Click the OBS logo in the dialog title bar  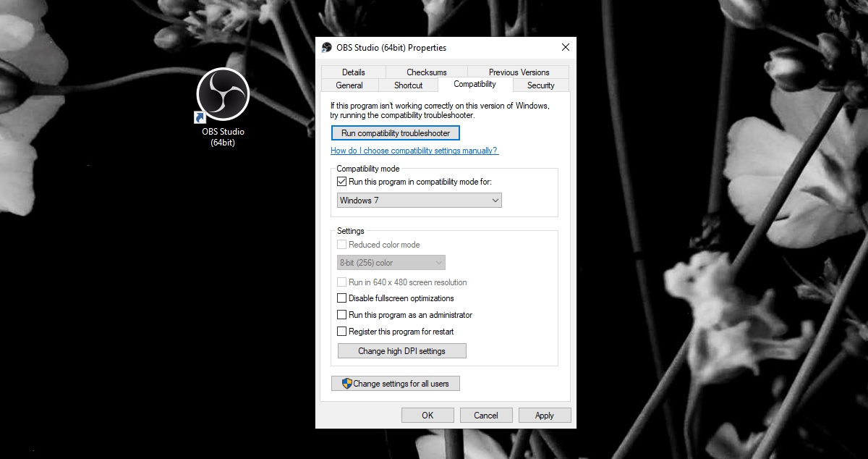327,47
